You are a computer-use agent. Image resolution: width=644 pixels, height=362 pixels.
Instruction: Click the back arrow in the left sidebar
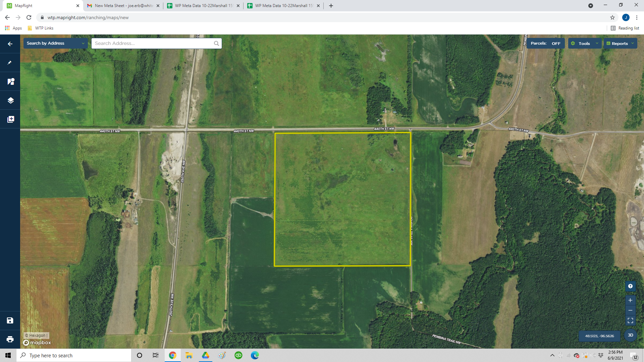10,44
